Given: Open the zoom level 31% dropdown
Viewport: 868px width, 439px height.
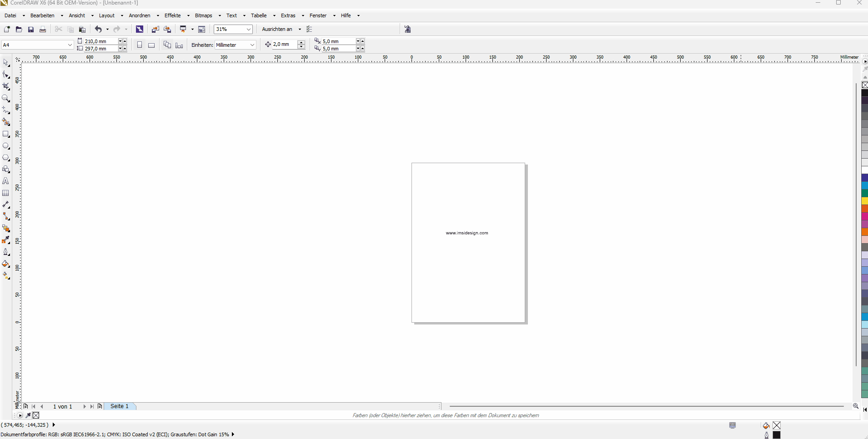Looking at the screenshot, I should (x=248, y=30).
